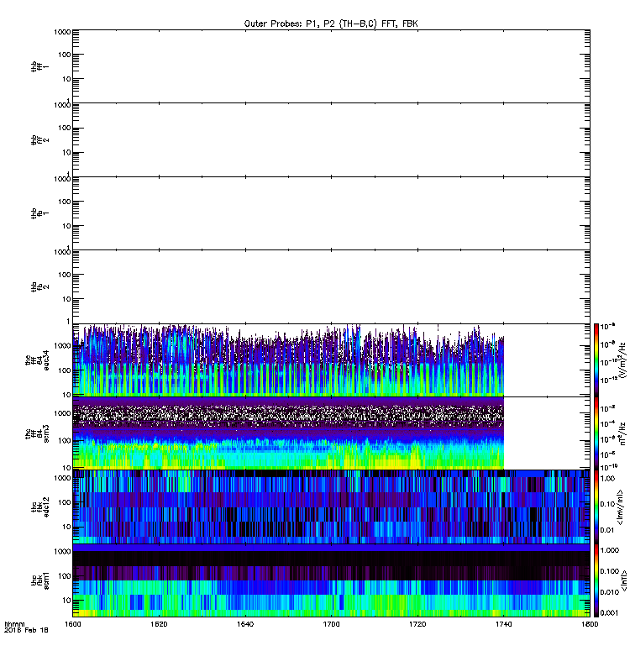Click the 1640 time axis tick label
The height and width of the screenshot is (672, 630).
[245, 624]
